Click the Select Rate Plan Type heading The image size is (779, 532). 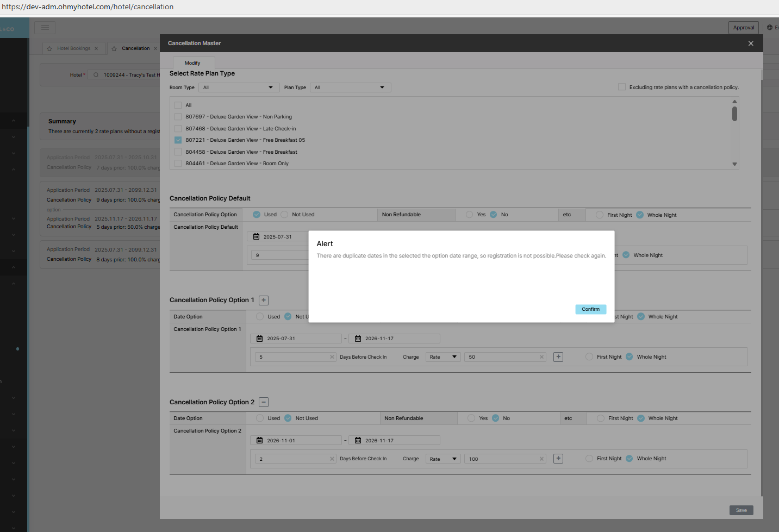tap(202, 73)
